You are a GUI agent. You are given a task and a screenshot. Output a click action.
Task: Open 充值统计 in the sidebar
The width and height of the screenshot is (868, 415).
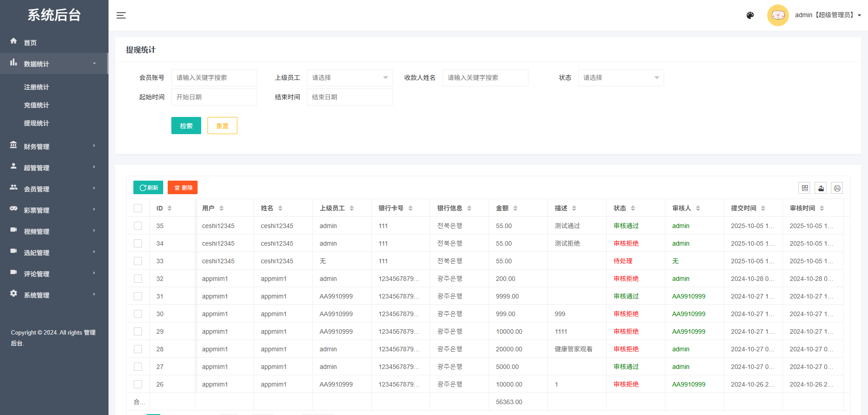(x=37, y=105)
